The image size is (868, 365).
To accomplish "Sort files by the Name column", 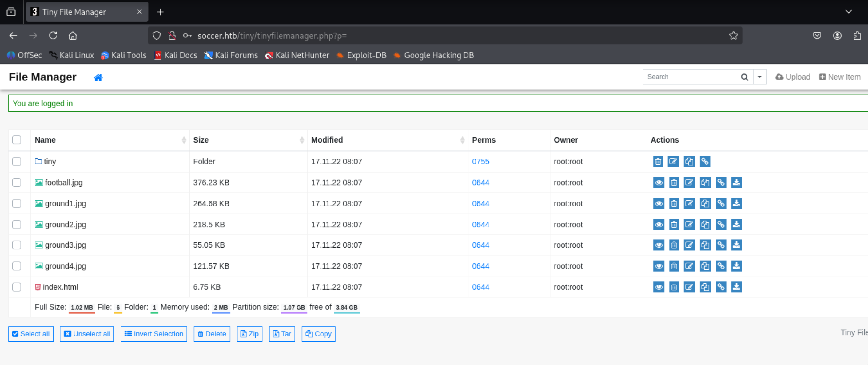I will [x=45, y=140].
